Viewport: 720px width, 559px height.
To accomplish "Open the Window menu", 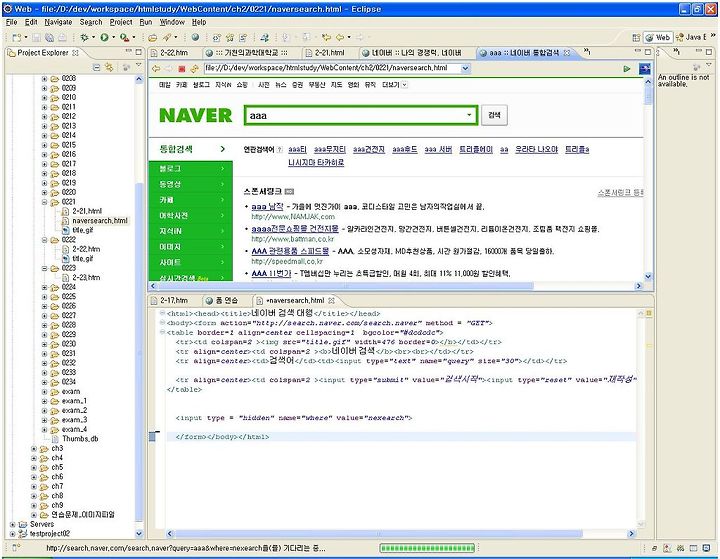I will click(x=172, y=22).
